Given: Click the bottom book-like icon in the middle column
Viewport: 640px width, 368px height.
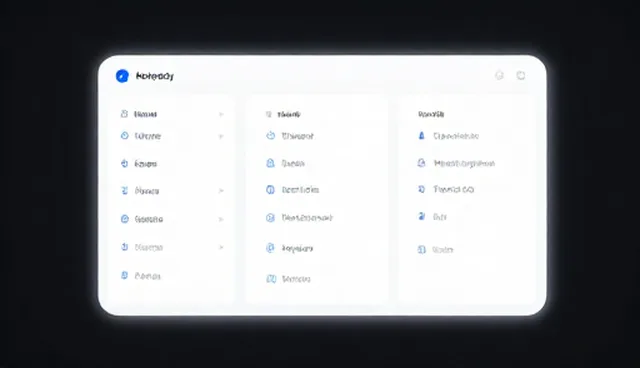Looking at the screenshot, I should click(271, 279).
